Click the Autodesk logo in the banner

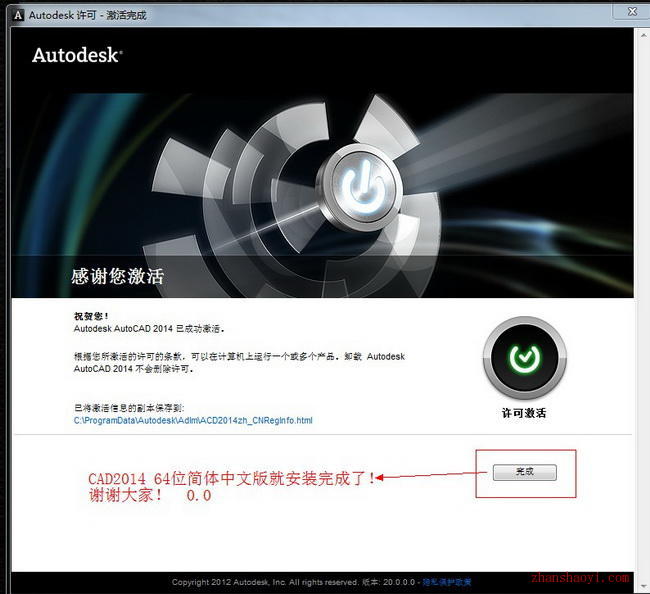point(77,55)
